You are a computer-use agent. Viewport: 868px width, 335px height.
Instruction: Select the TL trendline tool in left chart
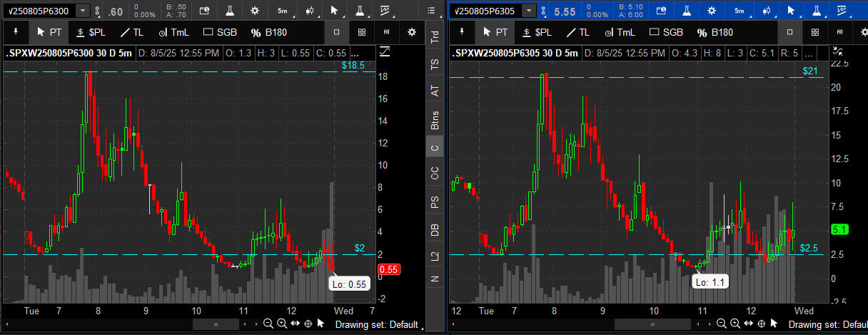(x=131, y=32)
